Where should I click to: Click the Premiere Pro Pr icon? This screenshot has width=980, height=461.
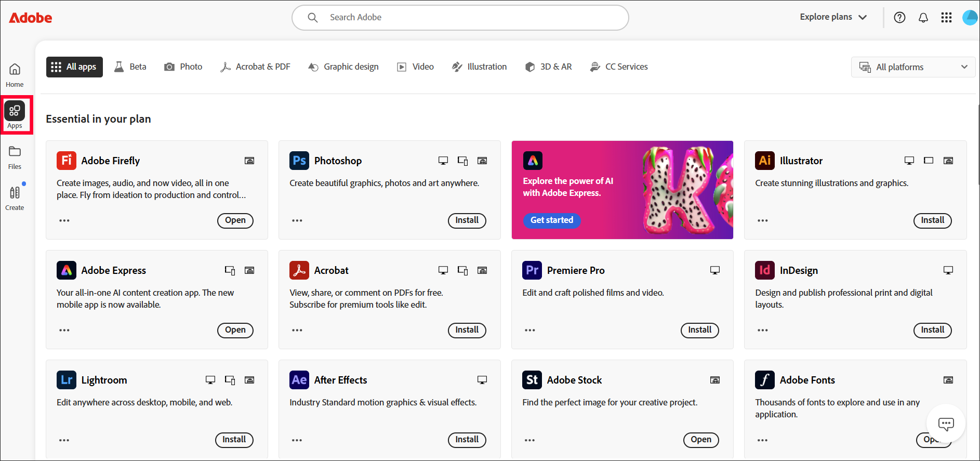532,270
